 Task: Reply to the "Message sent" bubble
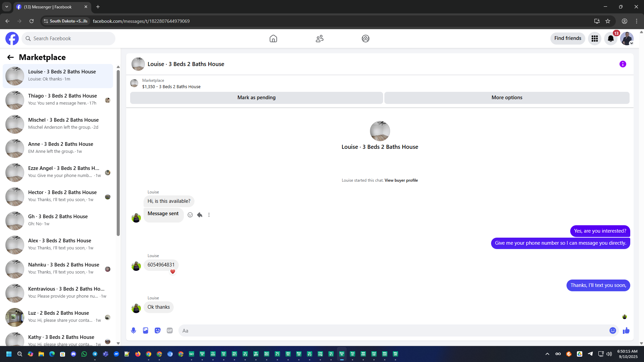pos(200,215)
